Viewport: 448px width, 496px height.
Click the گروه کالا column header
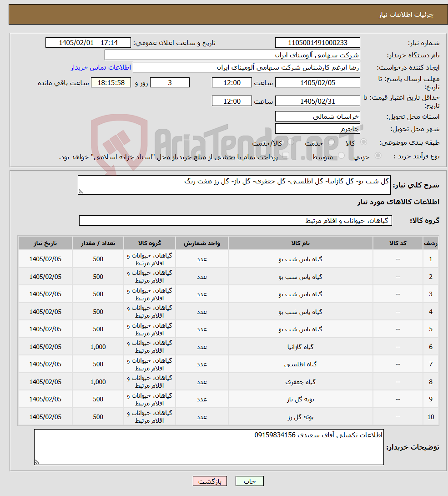click(x=150, y=243)
